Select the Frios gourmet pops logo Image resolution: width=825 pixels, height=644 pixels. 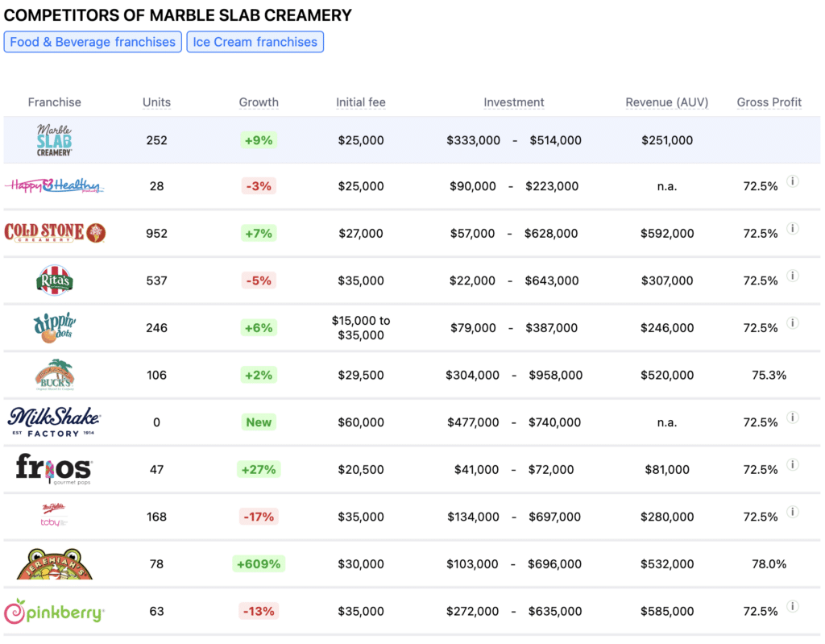pyautogui.click(x=54, y=469)
